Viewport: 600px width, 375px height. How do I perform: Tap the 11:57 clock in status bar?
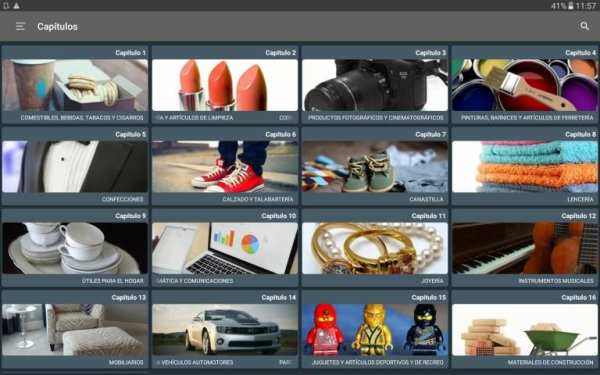585,6
